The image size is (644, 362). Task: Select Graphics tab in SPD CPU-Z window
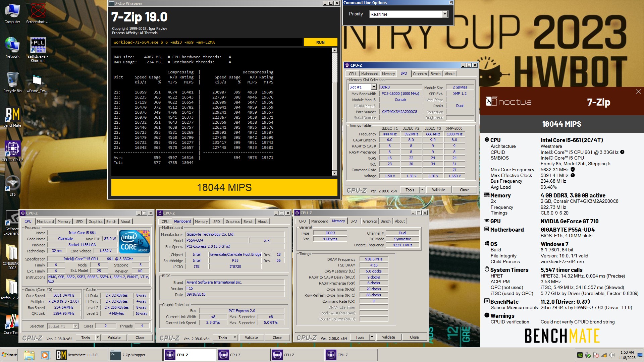tap(420, 74)
